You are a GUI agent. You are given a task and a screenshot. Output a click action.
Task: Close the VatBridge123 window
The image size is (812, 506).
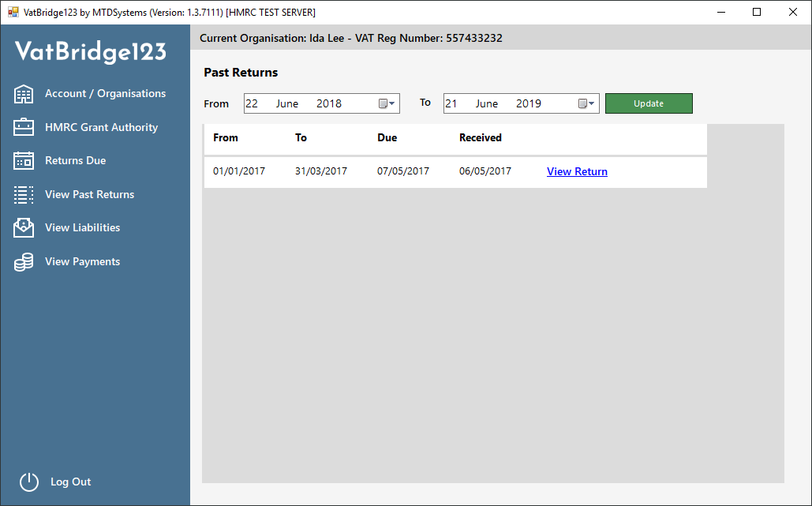click(793, 12)
